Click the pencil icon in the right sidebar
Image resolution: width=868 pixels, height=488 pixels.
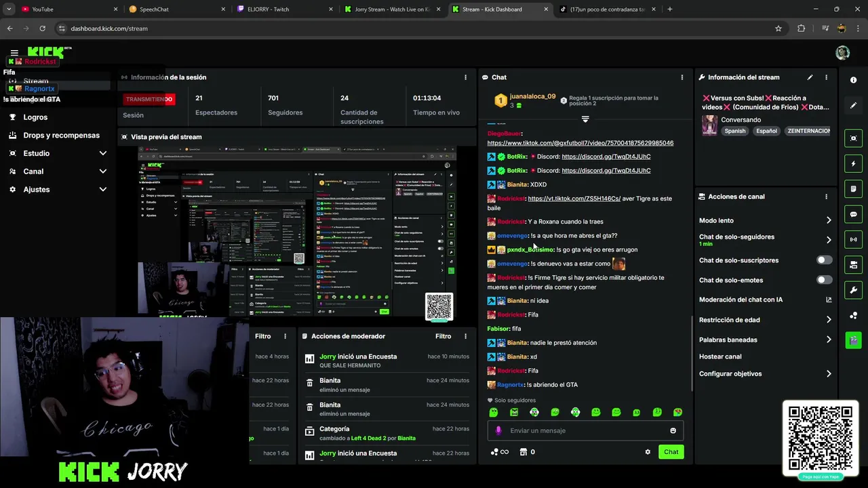pos(853,106)
